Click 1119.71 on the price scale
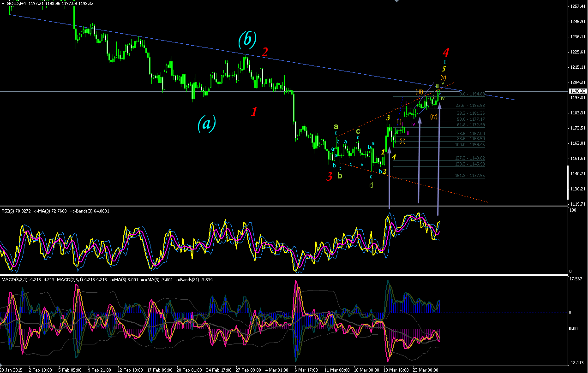The width and height of the screenshot is (588, 373). point(577,204)
